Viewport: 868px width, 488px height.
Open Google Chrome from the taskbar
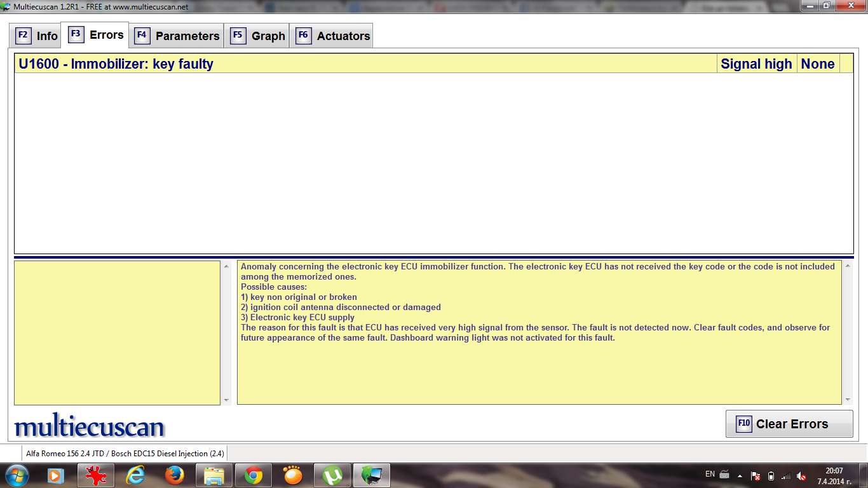(x=254, y=475)
